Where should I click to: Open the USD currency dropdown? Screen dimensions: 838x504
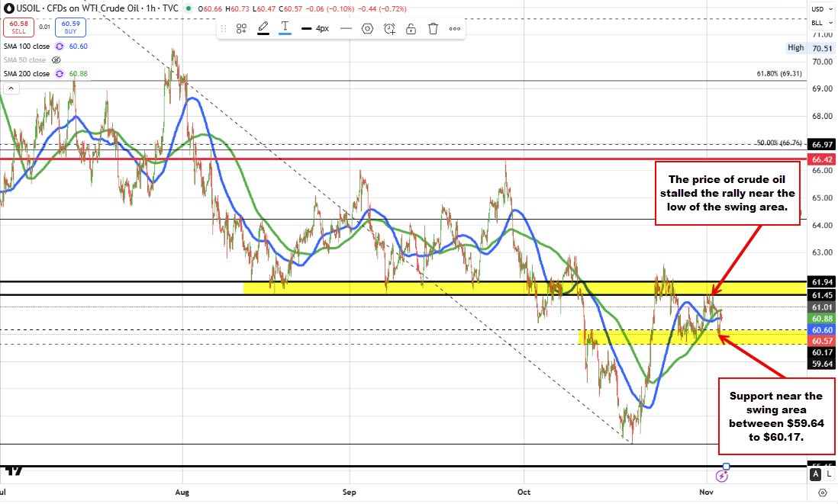tap(820, 9)
